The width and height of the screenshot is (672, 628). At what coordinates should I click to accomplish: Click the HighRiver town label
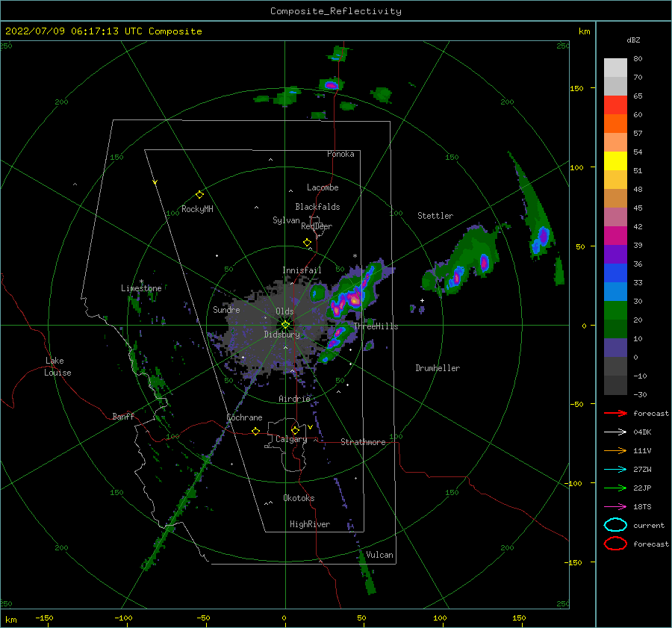[310, 524]
